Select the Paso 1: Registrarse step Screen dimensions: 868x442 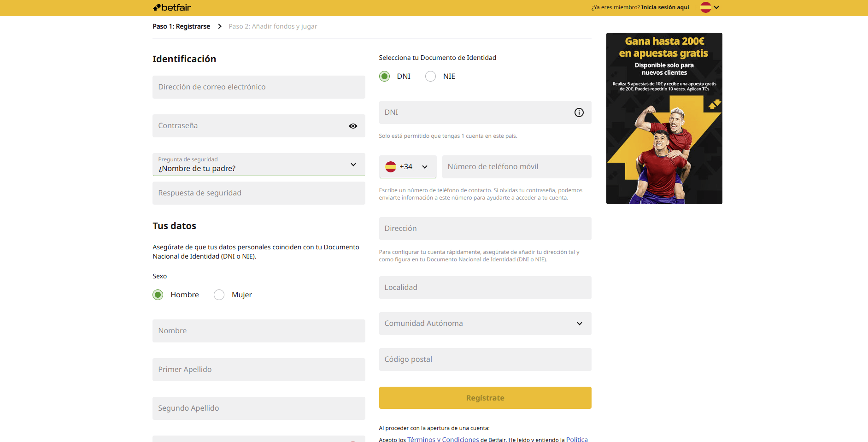tap(181, 26)
